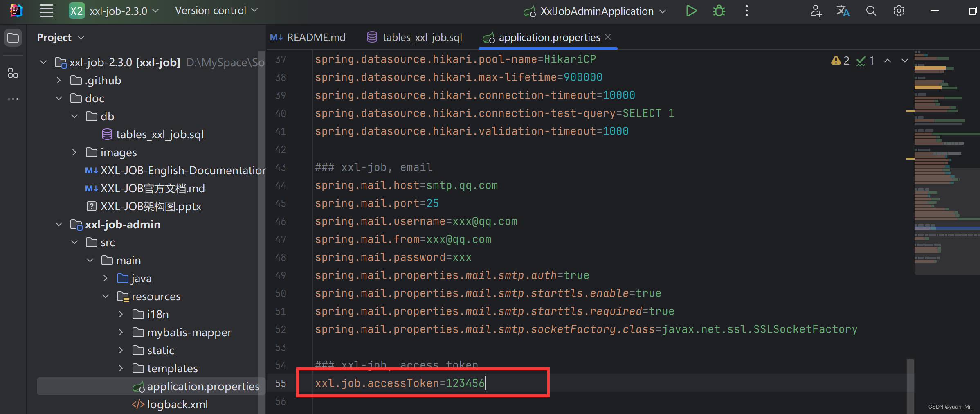The image size is (980, 414).
Task: Click the spring.mail.port=25 line
Action: [377, 203]
